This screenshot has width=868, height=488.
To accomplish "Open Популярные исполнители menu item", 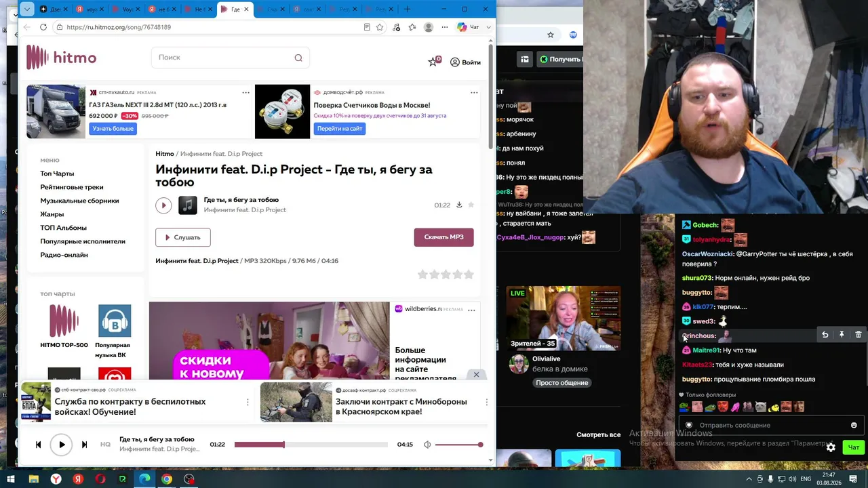I will click(83, 241).
